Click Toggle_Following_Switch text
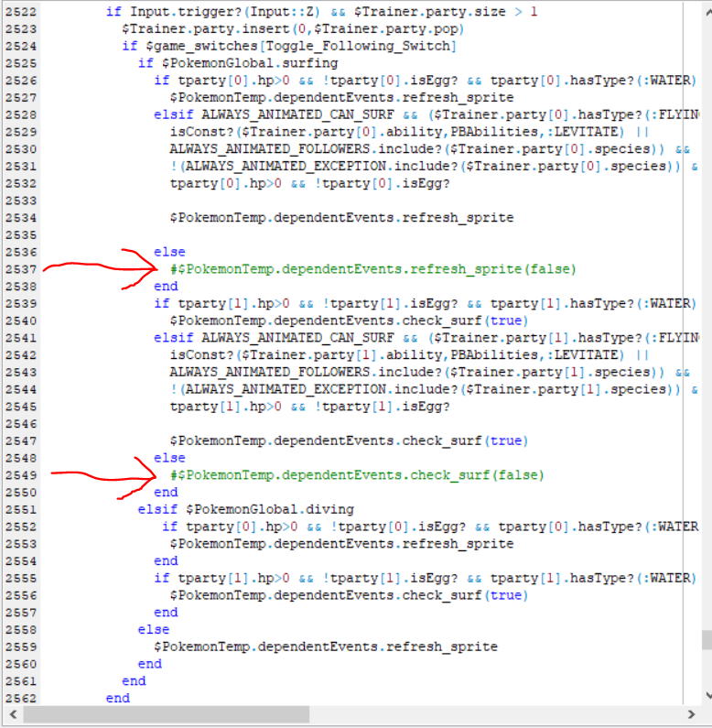Image resolution: width=712 pixels, height=728 pixels. (x=357, y=46)
